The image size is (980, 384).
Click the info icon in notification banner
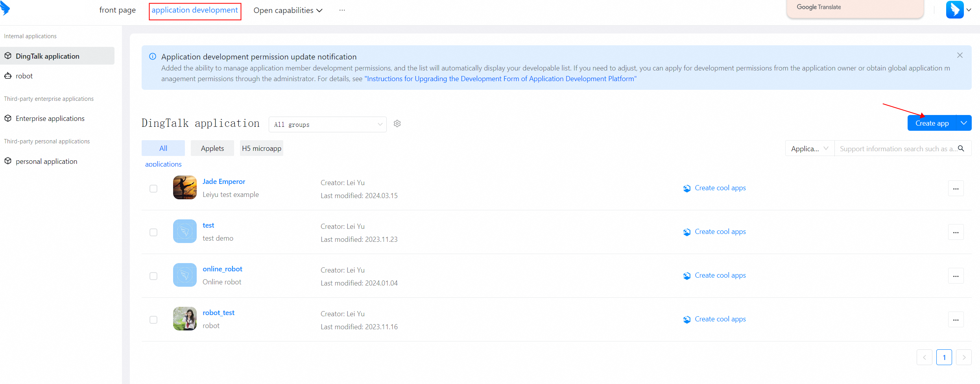[153, 56]
